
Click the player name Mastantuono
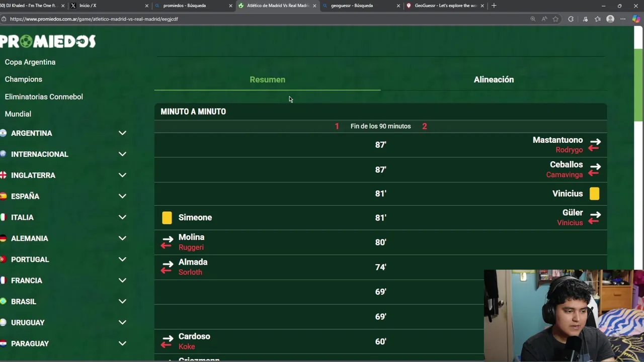tap(557, 140)
